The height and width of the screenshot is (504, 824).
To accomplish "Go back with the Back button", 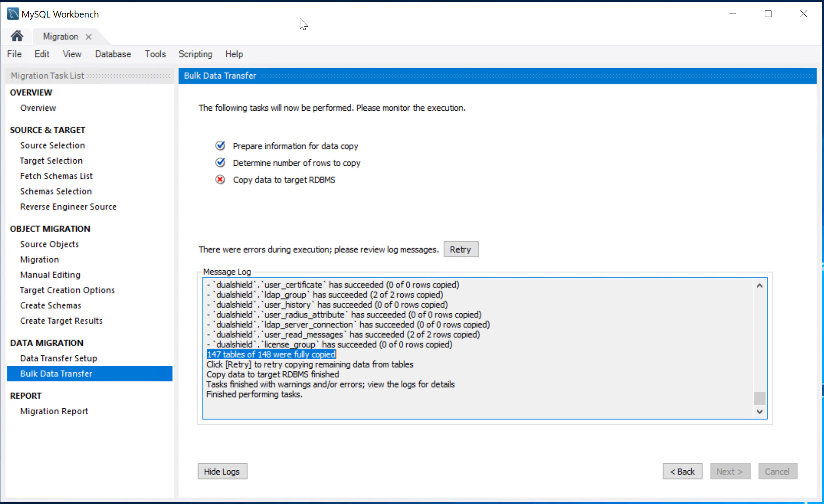I will (682, 472).
